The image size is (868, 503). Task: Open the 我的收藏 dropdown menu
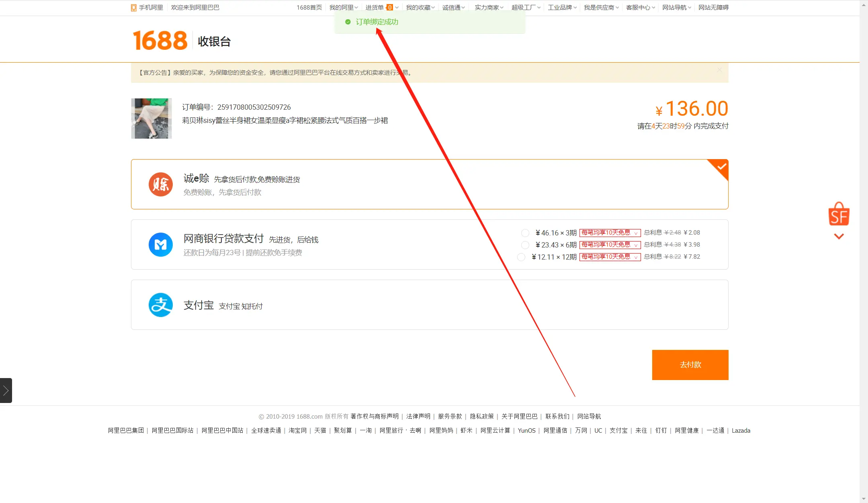[x=420, y=8]
